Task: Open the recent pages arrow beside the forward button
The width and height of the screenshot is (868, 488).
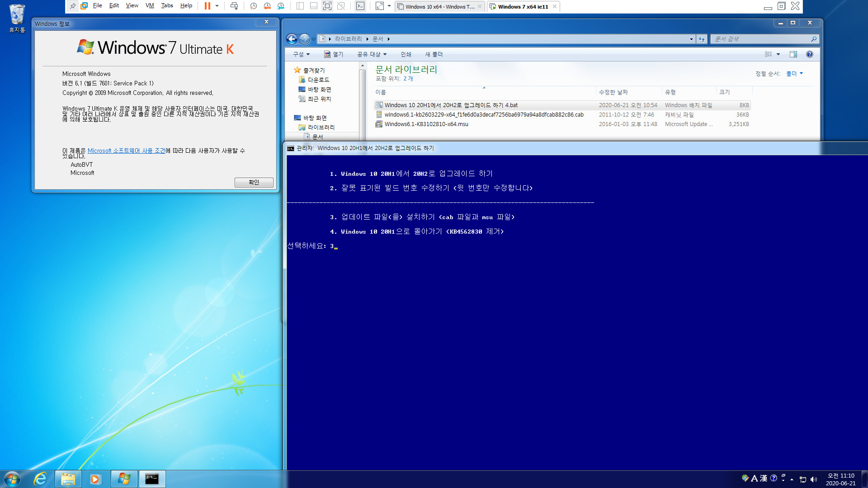Action: click(x=313, y=39)
